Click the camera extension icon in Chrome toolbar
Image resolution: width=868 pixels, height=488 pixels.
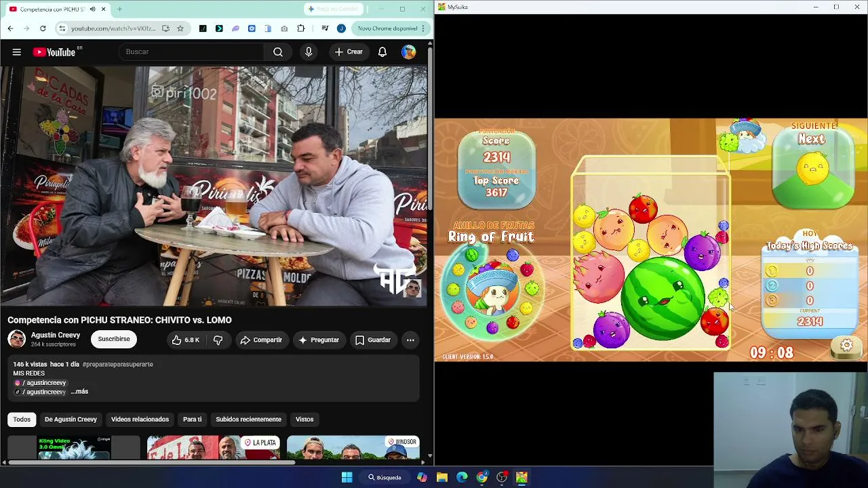(x=284, y=28)
